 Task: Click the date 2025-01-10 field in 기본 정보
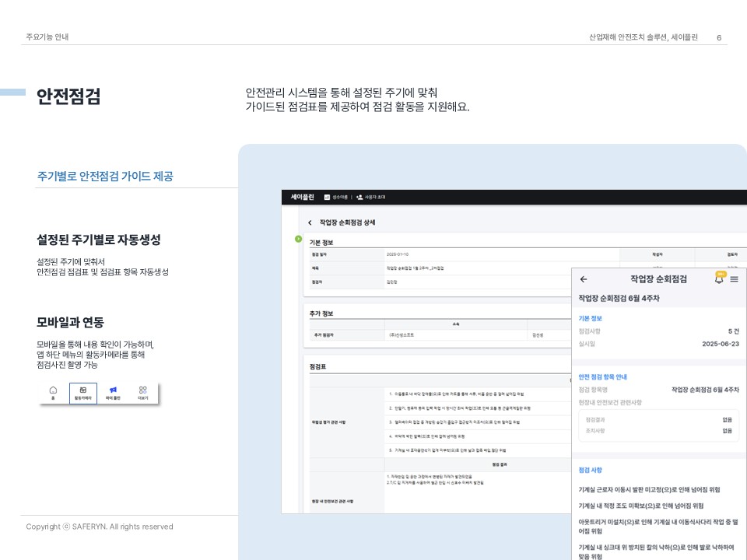(x=398, y=254)
